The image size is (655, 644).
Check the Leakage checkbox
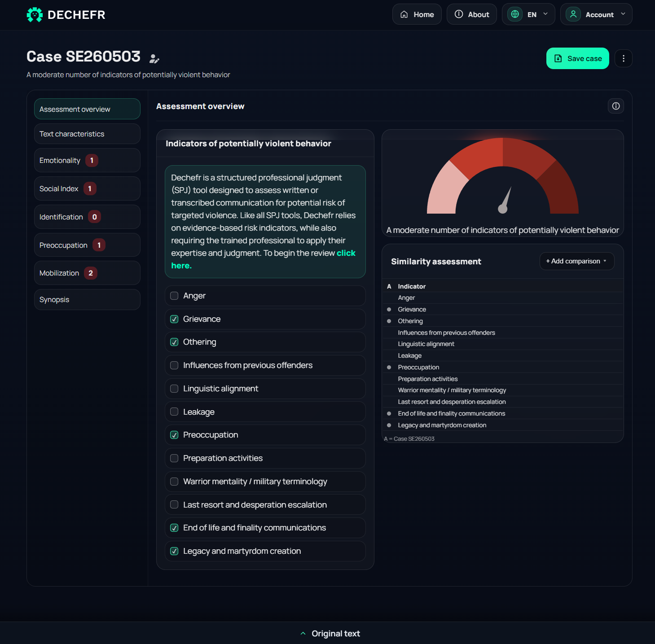pos(174,412)
